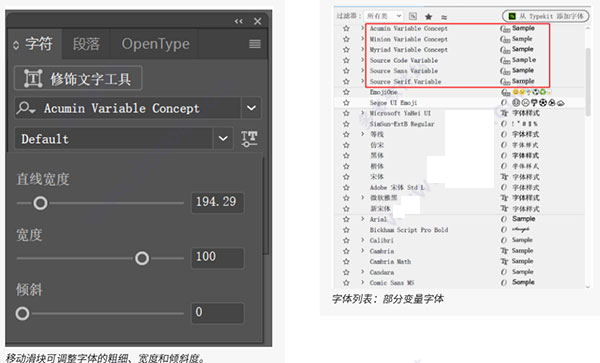Click the TrueType icon next to 宋体
Screen dimensions: 600x363
(504, 177)
